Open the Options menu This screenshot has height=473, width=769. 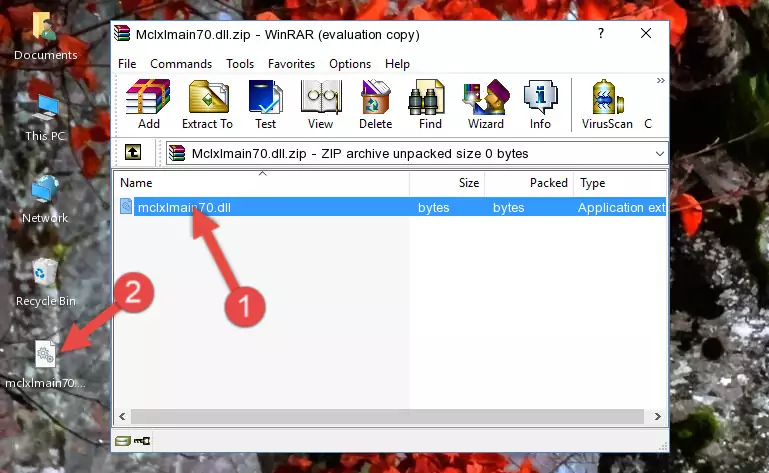pos(350,64)
